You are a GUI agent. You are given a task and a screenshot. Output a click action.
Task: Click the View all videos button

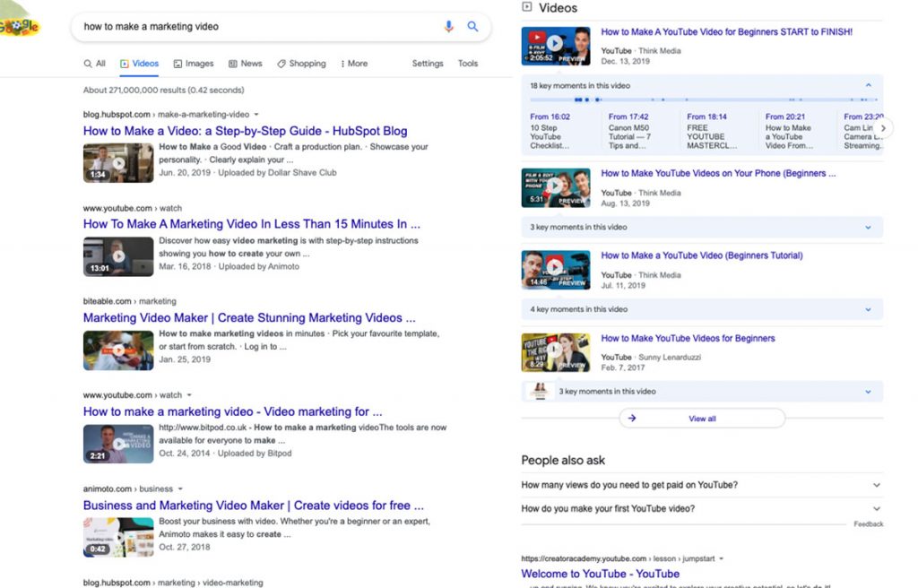702,419
